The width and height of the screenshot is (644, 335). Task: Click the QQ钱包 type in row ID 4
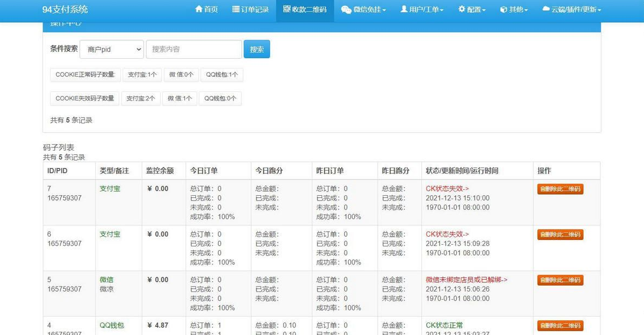coord(112,326)
